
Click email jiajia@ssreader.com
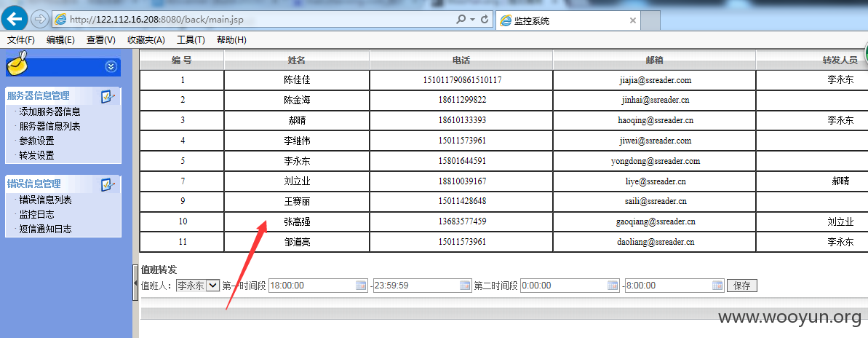coord(656,80)
